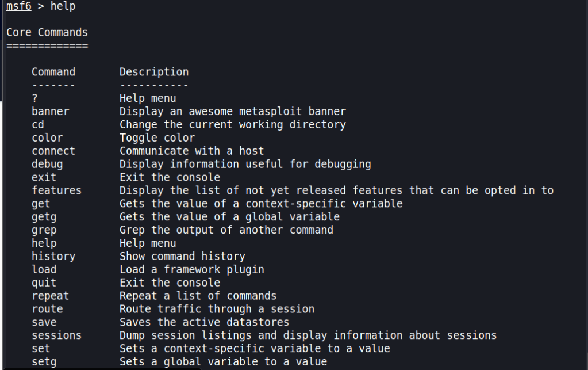Click the 'debug' command name
The height and width of the screenshot is (370, 588).
point(47,164)
